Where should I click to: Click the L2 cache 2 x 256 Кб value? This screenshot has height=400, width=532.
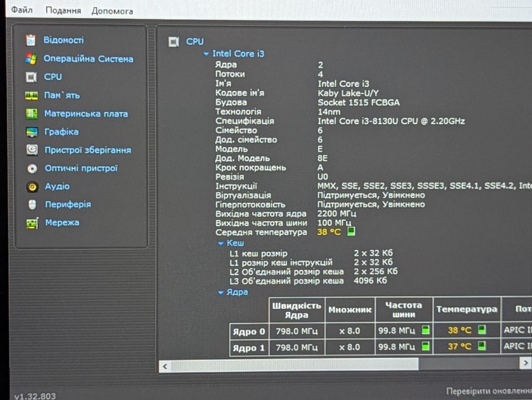pyautogui.click(x=375, y=271)
